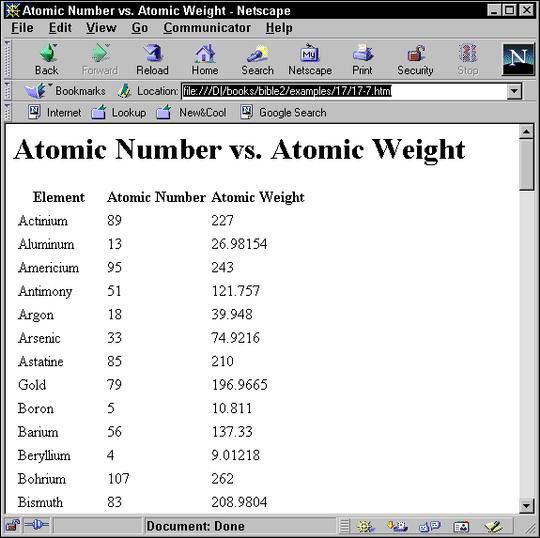Print the page with Print icon

[x=362, y=53]
